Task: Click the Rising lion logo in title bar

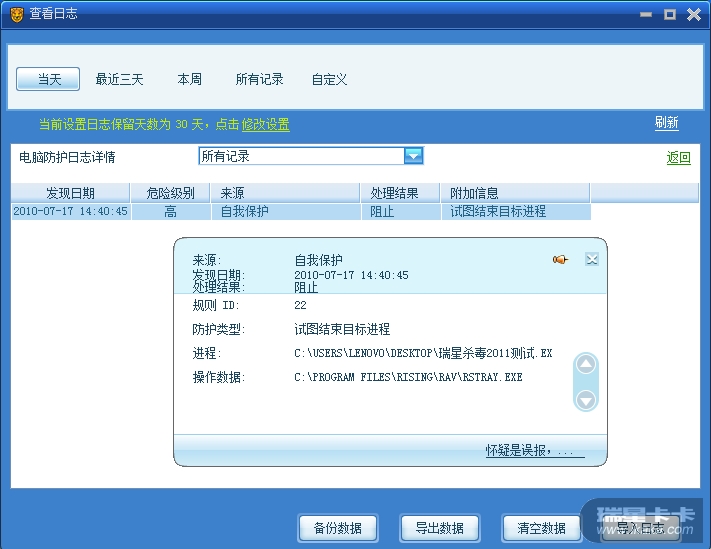Action: (x=16, y=15)
